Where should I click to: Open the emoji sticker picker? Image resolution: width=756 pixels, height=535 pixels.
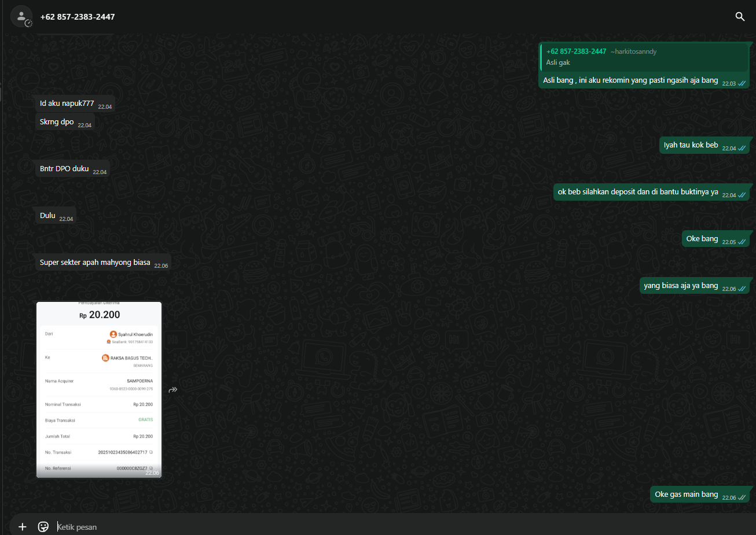(x=43, y=526)
